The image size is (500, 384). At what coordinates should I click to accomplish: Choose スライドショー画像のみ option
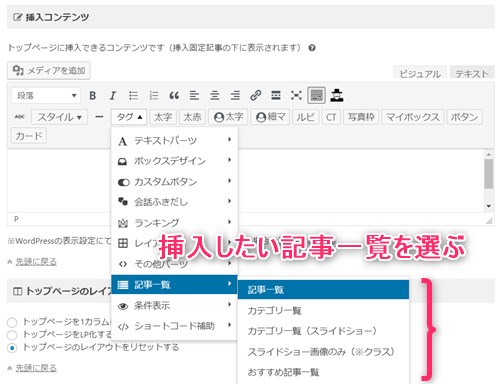(x=323, y=351)
